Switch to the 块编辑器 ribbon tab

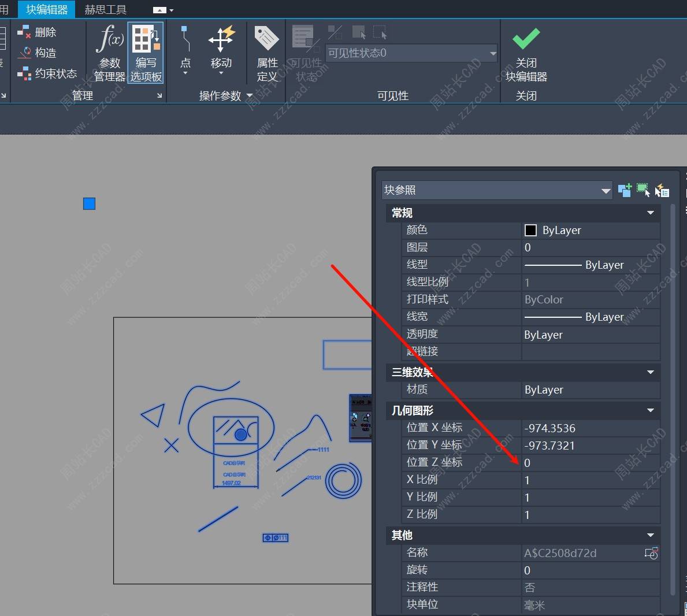click(47, 10)
